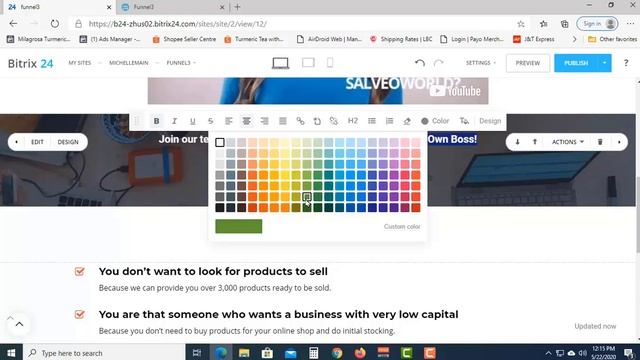Open the text Color picker button
Viewport: 640px width, 360px height.
click(435, 121)
